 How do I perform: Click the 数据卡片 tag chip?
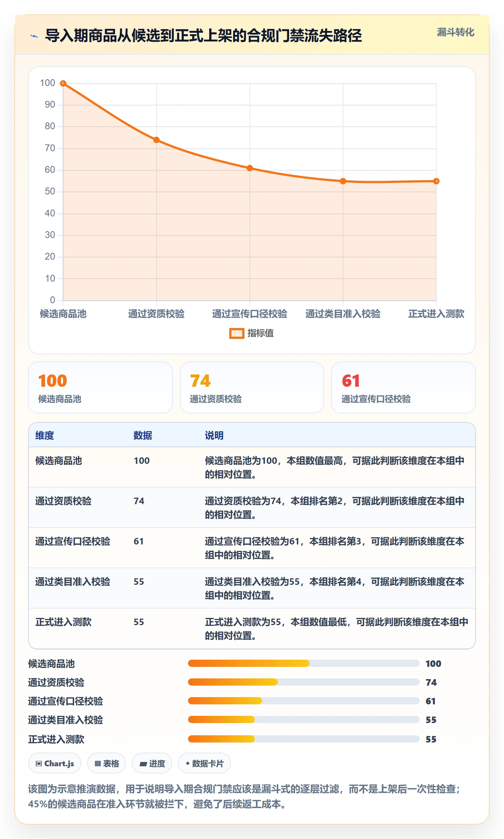[204, 763]
